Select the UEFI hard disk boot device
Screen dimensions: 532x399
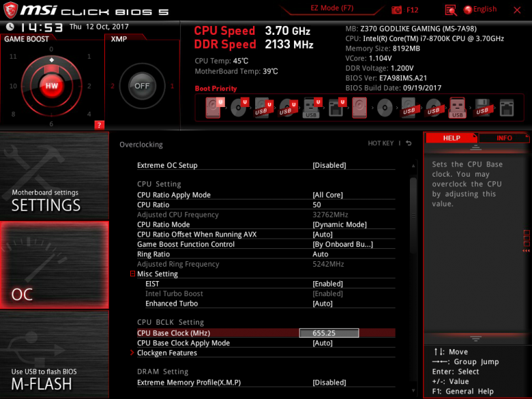tap(214, 108)
